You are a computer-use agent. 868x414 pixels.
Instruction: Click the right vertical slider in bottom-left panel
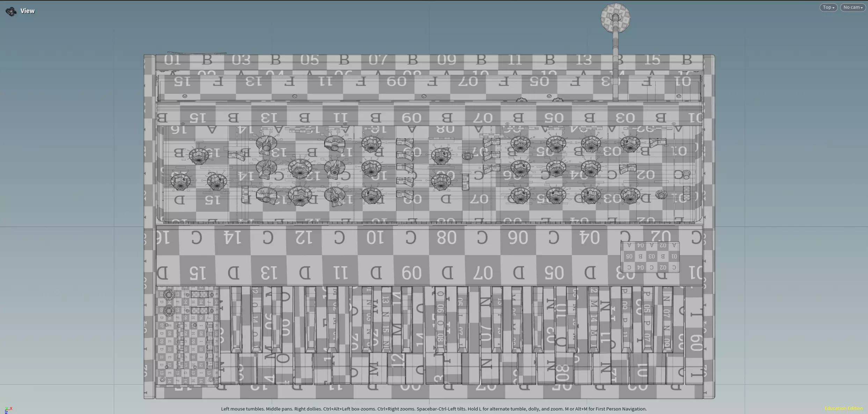[210, 345]
